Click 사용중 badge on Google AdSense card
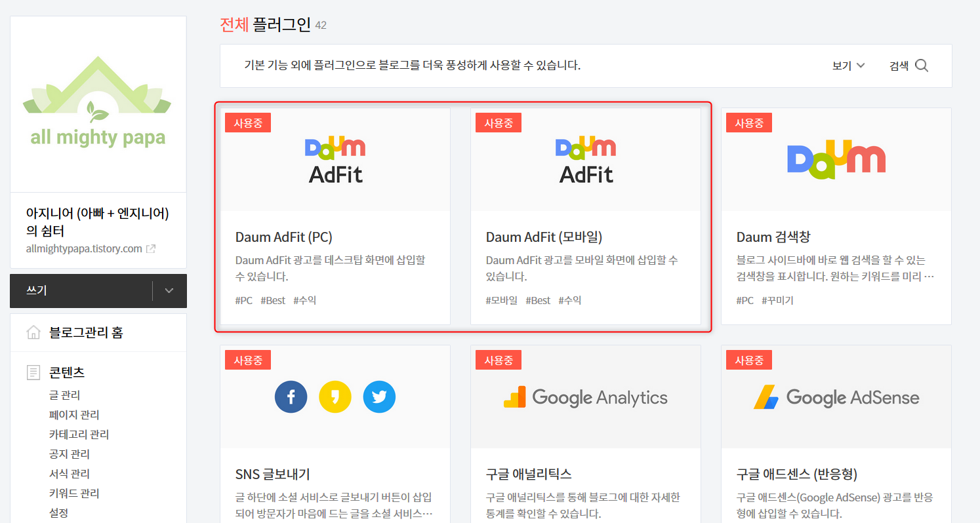The image size is (980, 523). point(749,360)
